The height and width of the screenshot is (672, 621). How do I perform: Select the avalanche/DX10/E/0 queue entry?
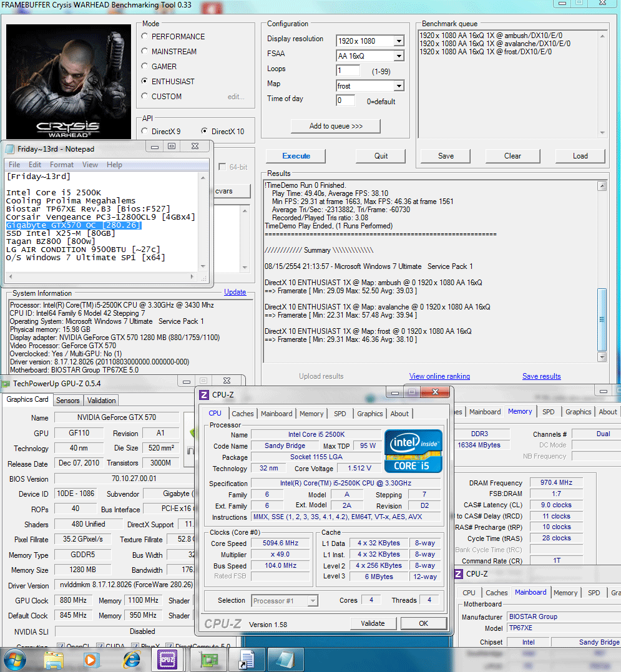pyautogui.click(x=495, y=44)
